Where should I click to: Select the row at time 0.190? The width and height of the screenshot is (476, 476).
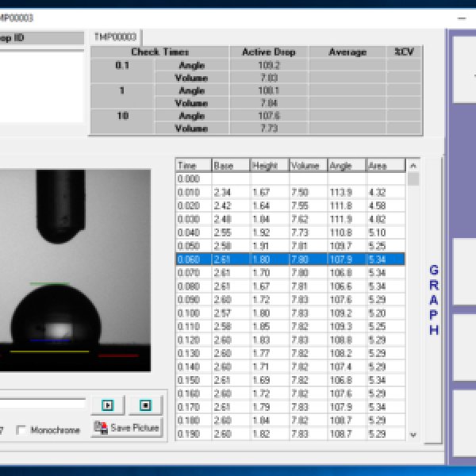[290, 434]
